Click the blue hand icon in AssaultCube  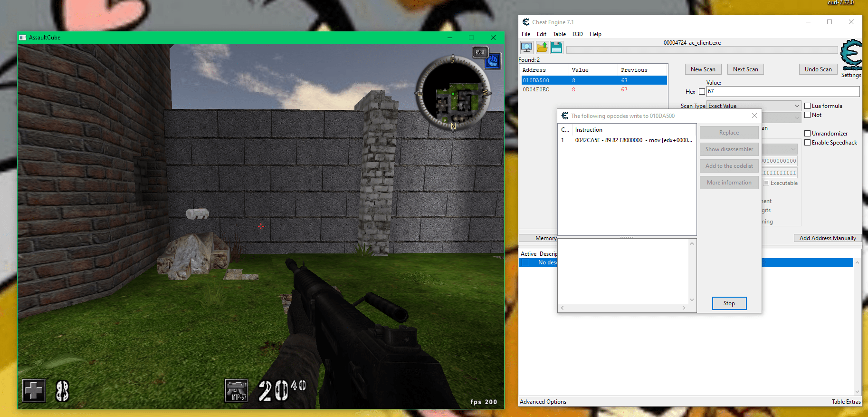click(493, 61)
